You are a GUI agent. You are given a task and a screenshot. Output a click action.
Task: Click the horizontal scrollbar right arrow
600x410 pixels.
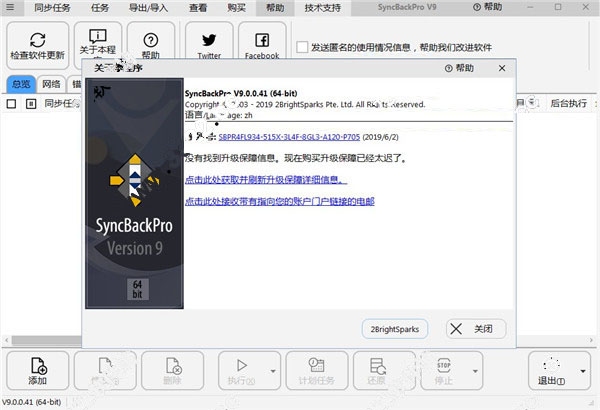point(591,340)
